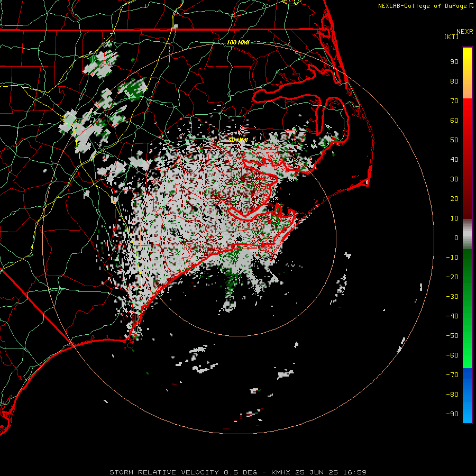This screenshot has width=476, height=476.
Task: Click the positive 10 knot scale label
Action: tap(454, 218)
